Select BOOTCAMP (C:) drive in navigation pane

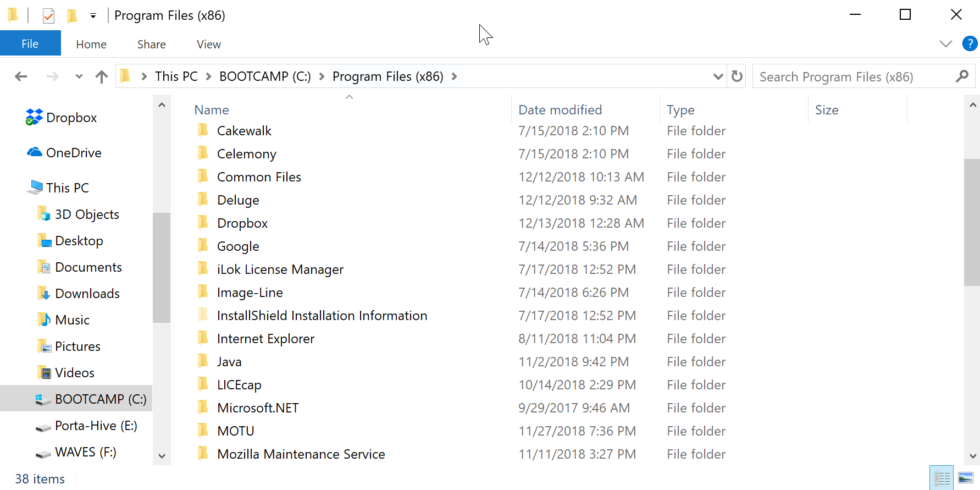(x=76, y=399)
